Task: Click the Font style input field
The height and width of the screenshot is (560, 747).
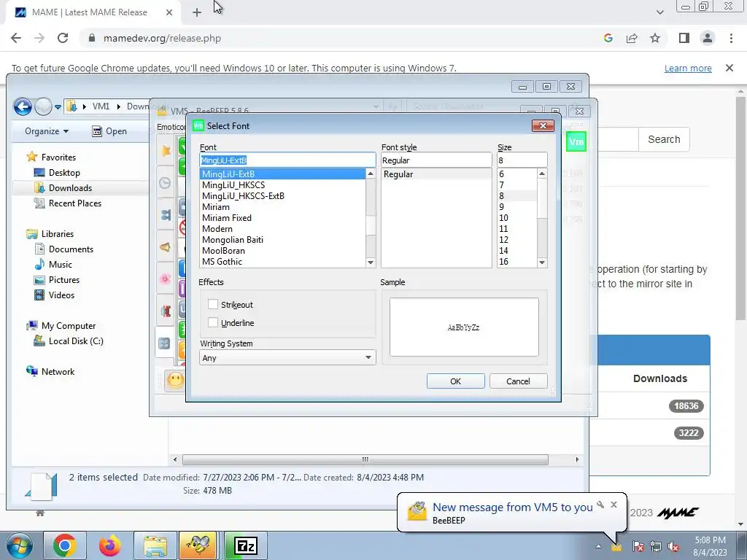Action: [x=436, y=160]
